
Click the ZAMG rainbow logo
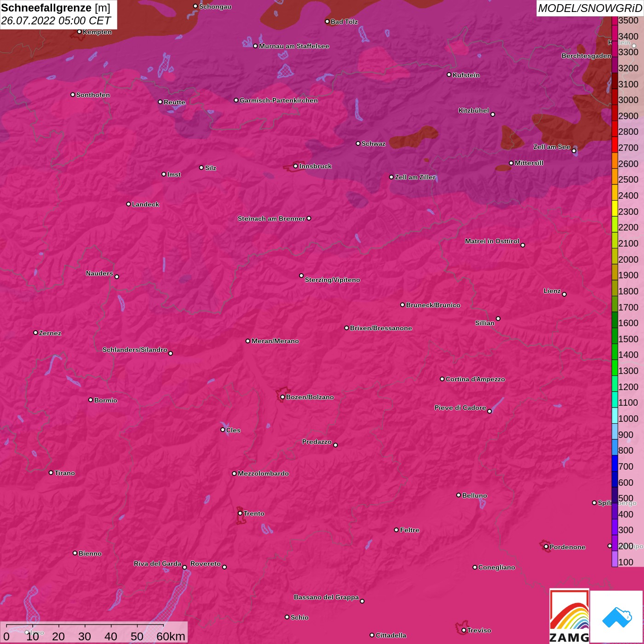click(x=569, y=616)
